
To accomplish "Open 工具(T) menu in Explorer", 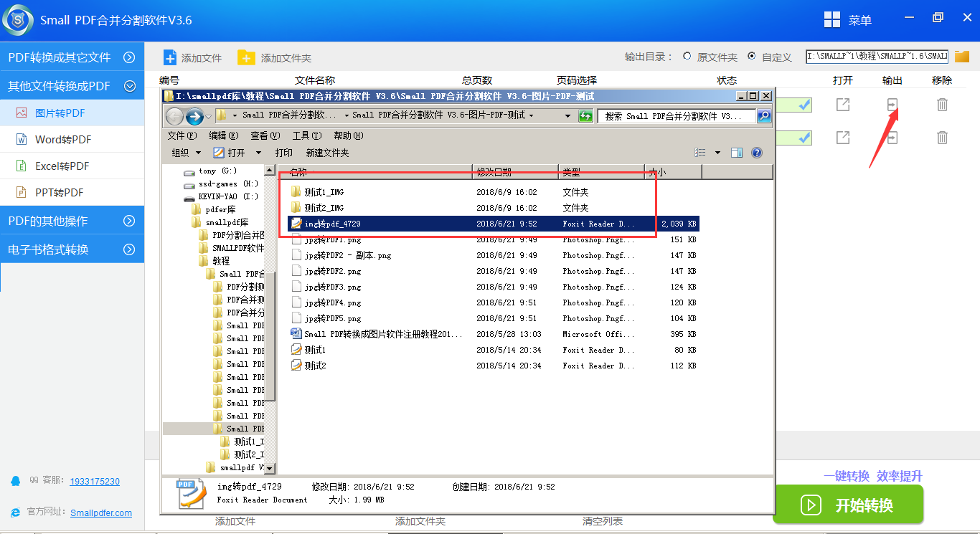I will click(x=307, y=135).
